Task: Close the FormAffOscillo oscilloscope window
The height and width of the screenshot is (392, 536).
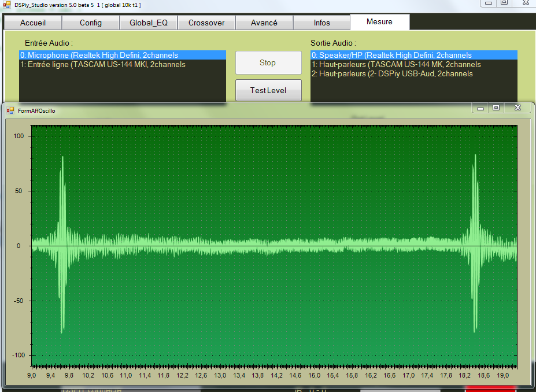Action: [517, 108]
